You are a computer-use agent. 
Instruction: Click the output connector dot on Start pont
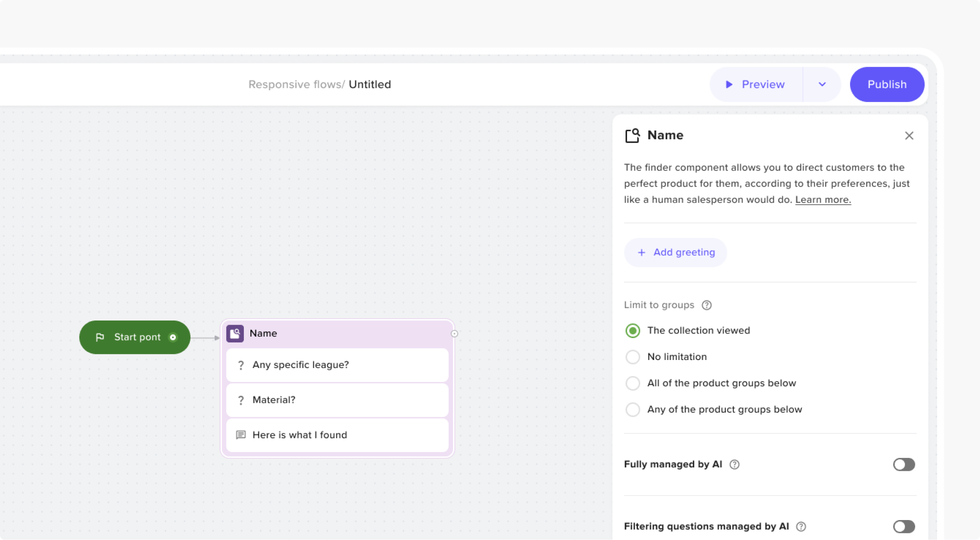point(173,337)
